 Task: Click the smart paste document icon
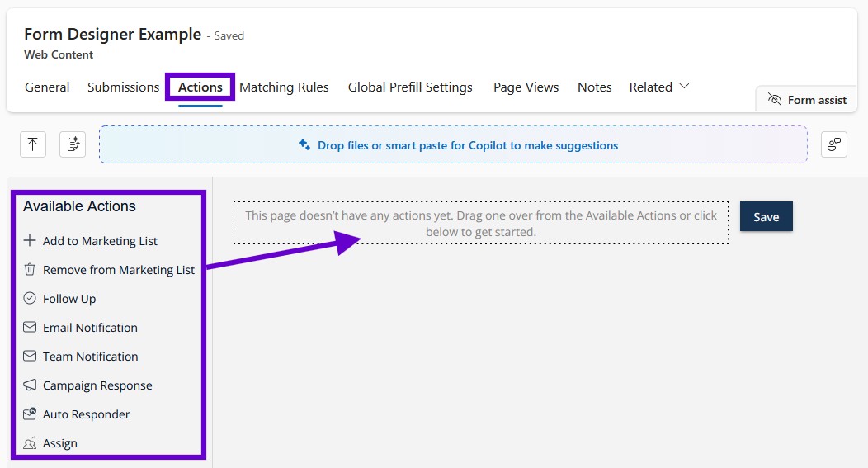[x=73, y=144]
